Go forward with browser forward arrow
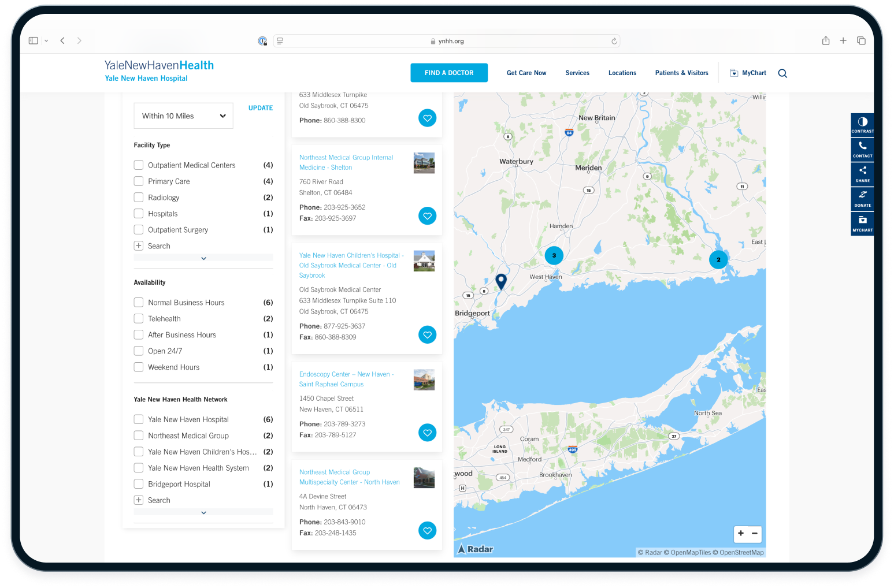This screenshot has height=588, width=894. pos(79,40)
